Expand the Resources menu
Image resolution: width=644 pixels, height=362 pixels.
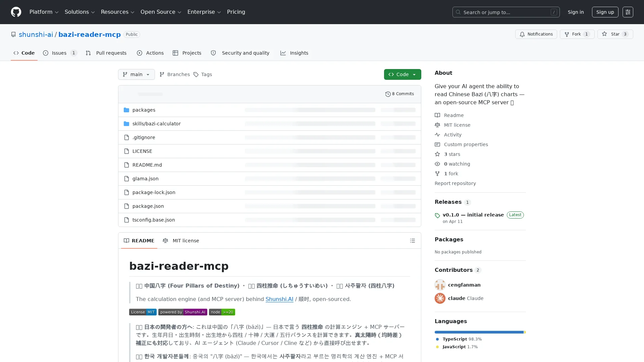[x=118, y=12]
